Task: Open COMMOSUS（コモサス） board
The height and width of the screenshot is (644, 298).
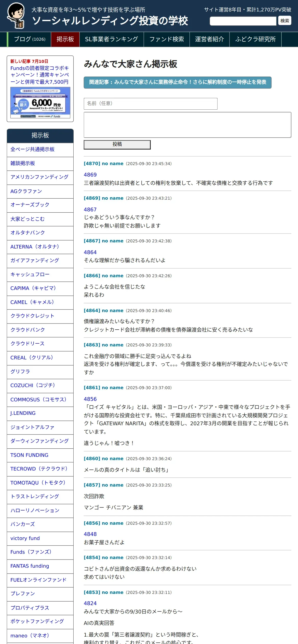Action: click(40, 399)
